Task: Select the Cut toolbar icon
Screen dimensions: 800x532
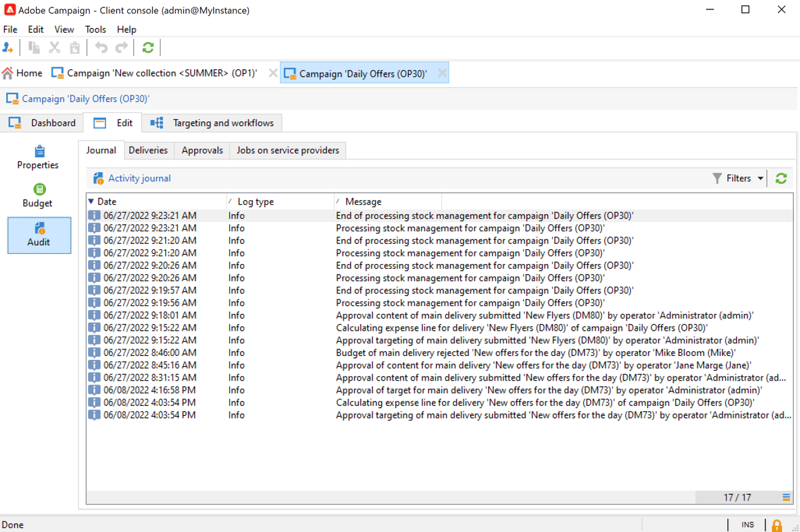Action: (x=55, y=47)
